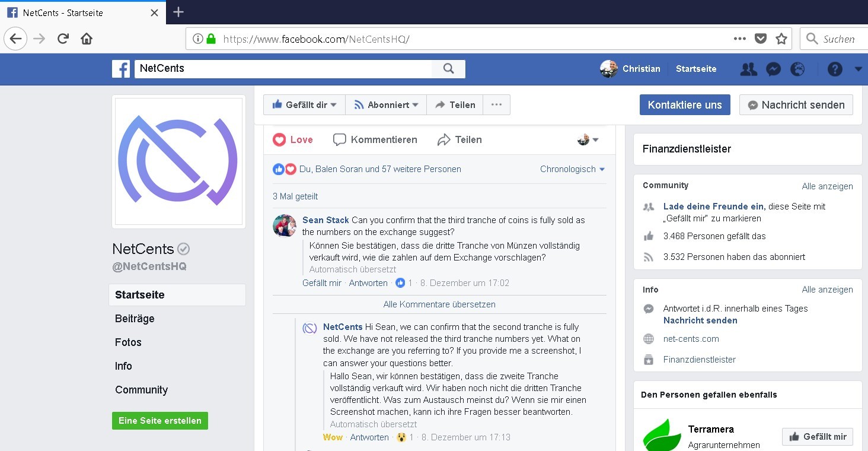
Task: Click the like and love reaction icons summary
Action: [285, 169]
